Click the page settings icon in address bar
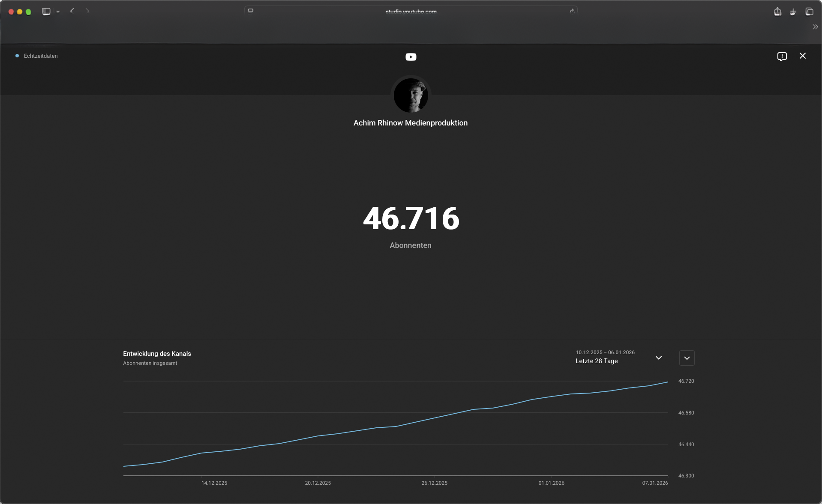Screen dimensions: 822x504 [x=251, y=11]
